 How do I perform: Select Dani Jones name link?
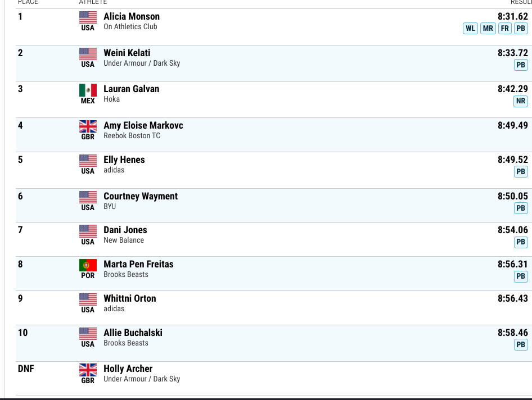tap(125, 230)
